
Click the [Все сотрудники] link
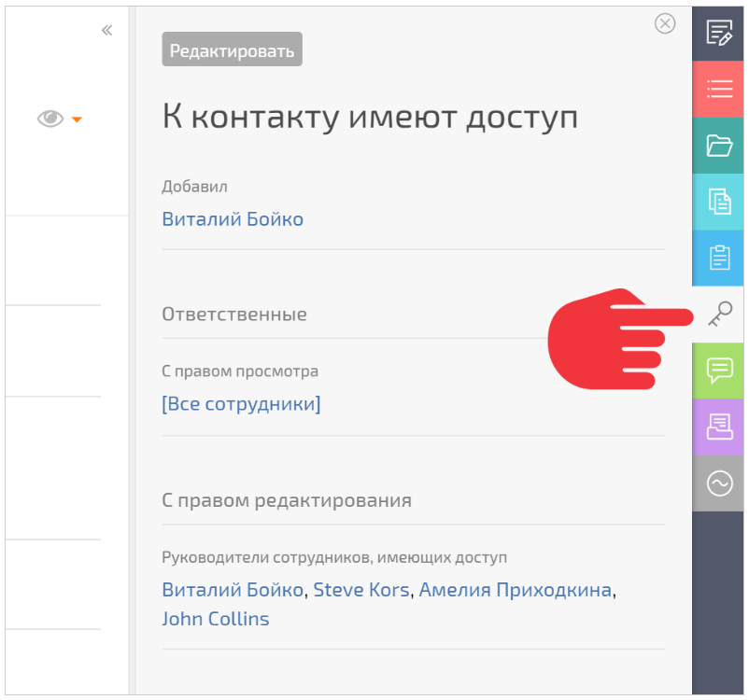point(241,404)
